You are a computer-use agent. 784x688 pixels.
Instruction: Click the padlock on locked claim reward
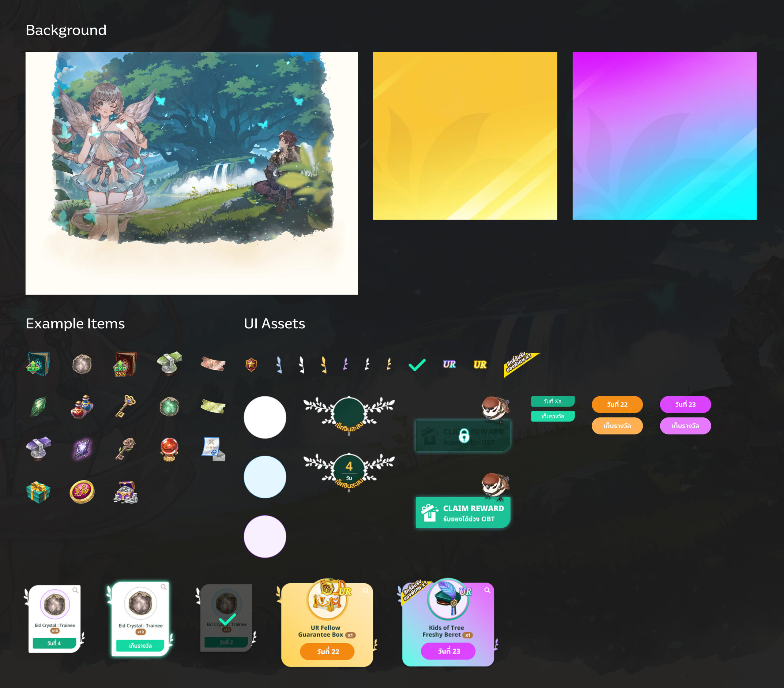[464, 436]
